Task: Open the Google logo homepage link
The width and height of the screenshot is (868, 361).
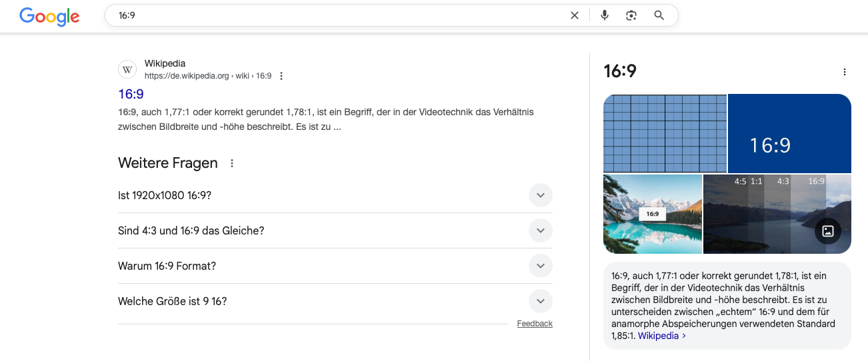Action: point(49,16)
